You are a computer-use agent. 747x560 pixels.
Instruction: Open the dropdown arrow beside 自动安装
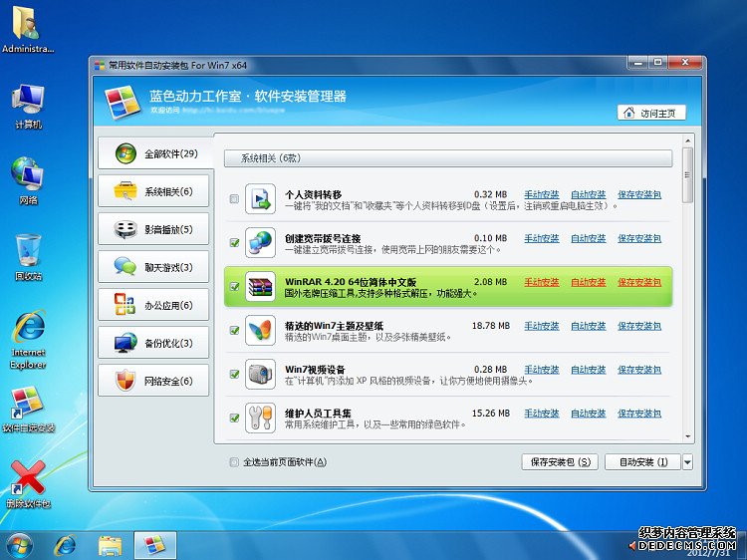pyautogui.click(x=687, y=462)
